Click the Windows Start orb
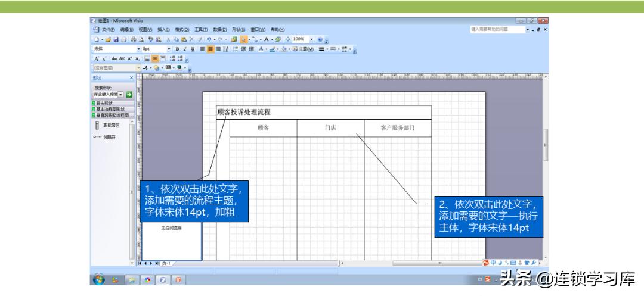Image resolution: width=644 pixels, height=296 pixels. pyautogui.click(x=98, y=279)
